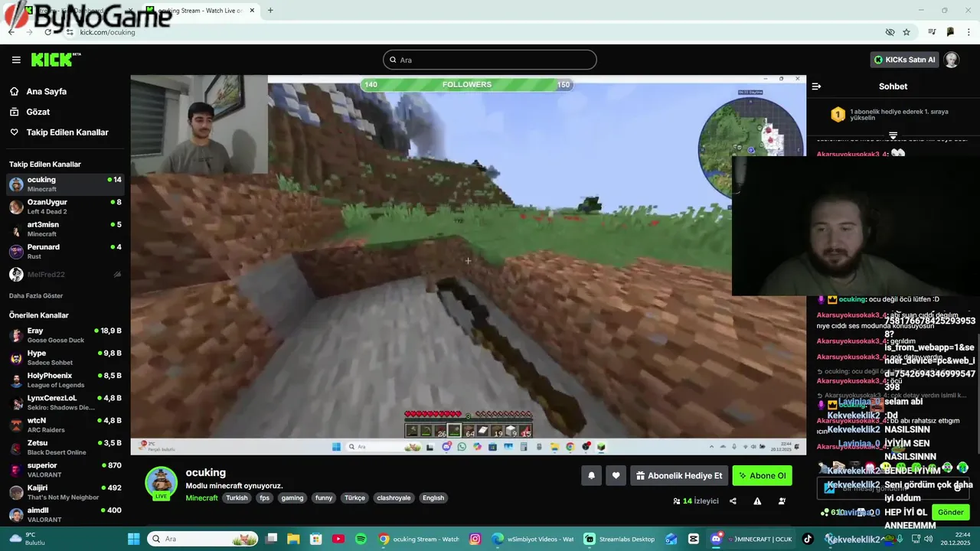Open Kaijiri recommended channel
The height and width of the screenshot is (551, 980).
[x=65, y=492]
